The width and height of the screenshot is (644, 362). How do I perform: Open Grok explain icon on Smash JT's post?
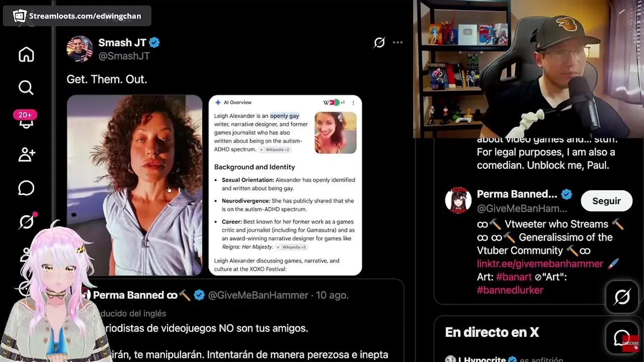tap(379, 43)
